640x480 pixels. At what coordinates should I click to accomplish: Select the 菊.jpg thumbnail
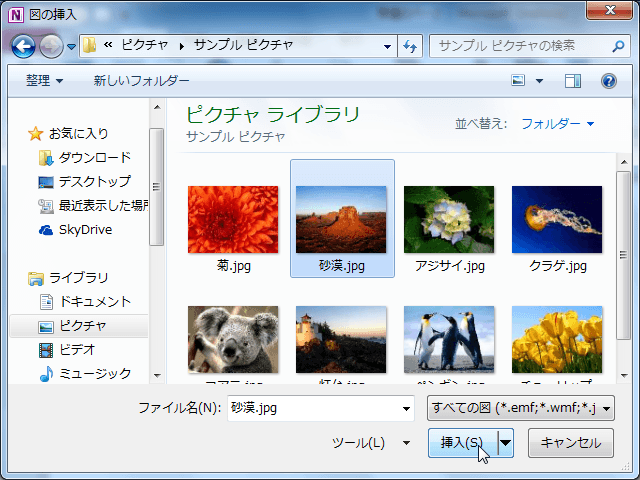coord(233,220)
